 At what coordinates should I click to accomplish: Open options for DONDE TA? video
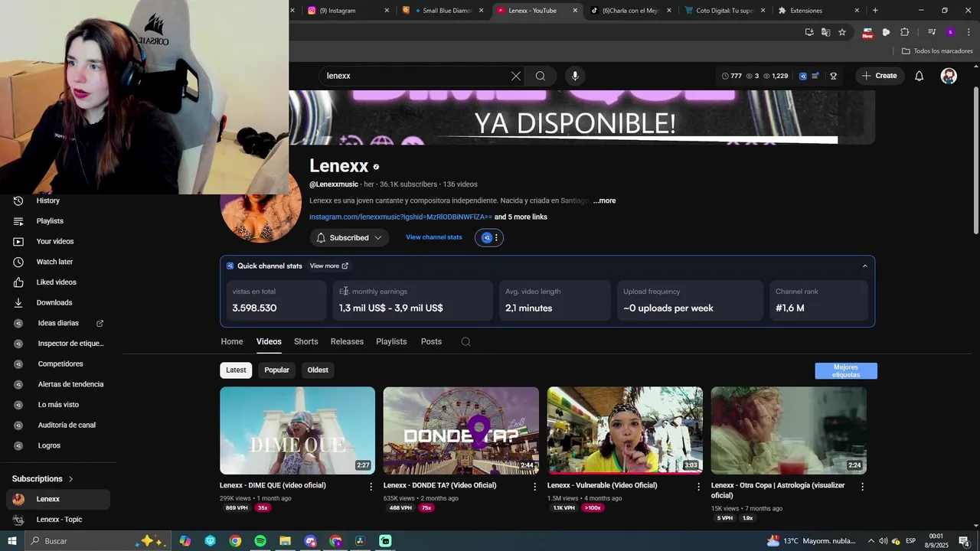pos(535,486)
